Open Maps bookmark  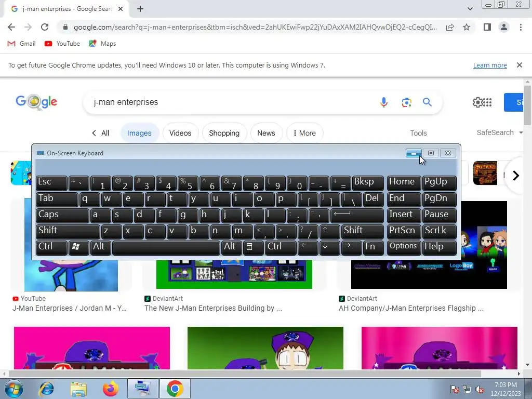pyautogui.click(x=102, y=44)
